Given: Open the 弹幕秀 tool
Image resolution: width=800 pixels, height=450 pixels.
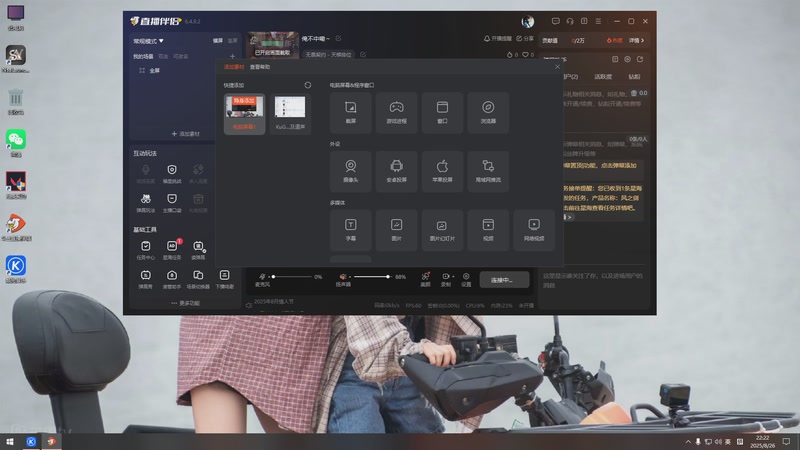Looking at the screenshot, I should pyautogui.click(x=145, y=280).
